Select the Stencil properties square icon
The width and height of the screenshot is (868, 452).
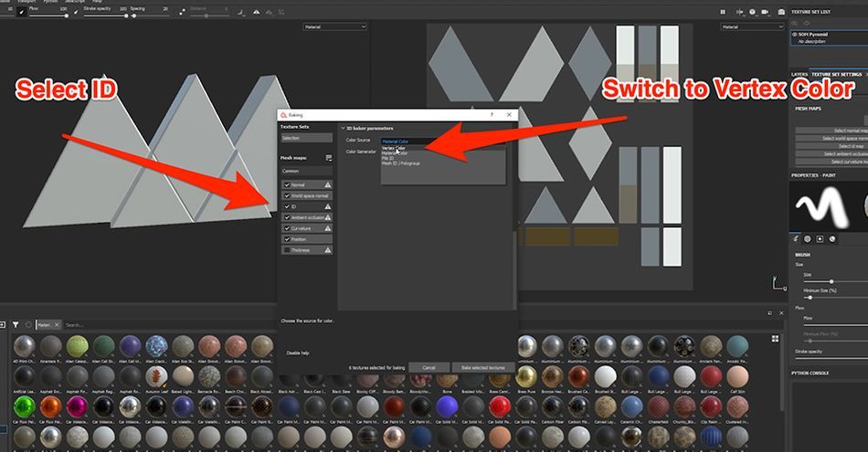click(x=820, y=239)
